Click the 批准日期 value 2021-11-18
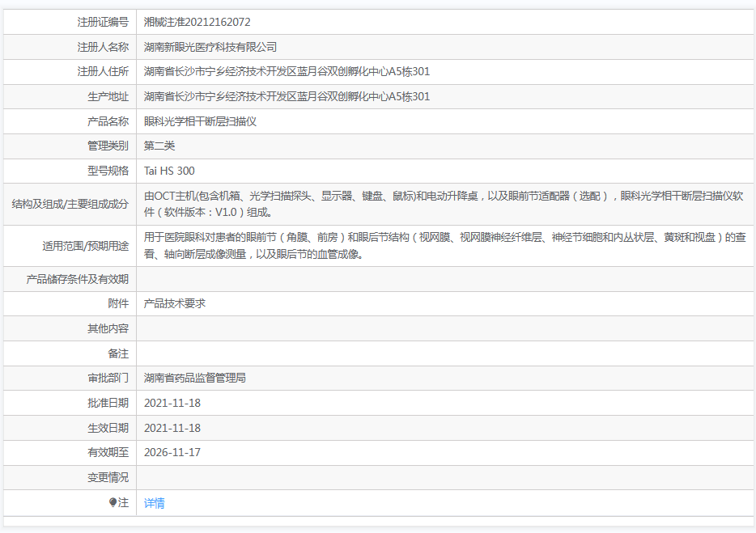 point(172,403)
